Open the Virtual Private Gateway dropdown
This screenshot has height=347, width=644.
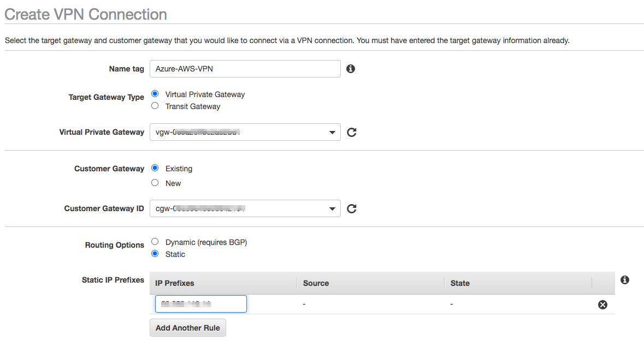click(x=332, y=132)
